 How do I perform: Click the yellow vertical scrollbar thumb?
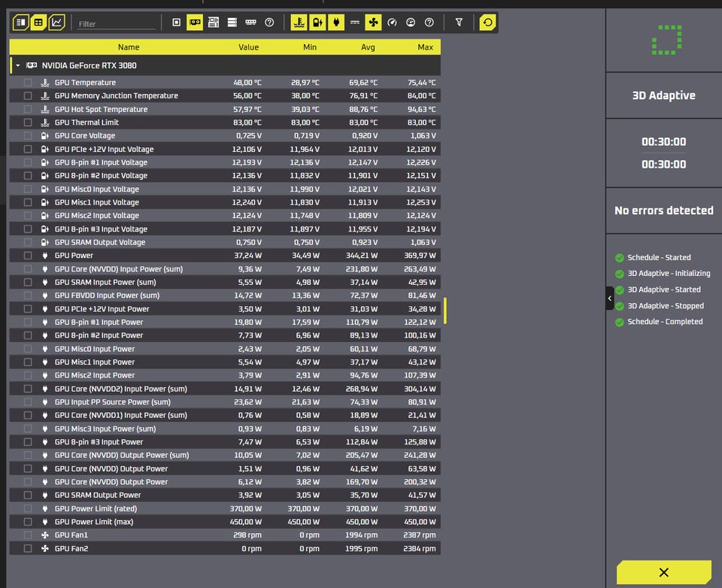click(445, 311)
